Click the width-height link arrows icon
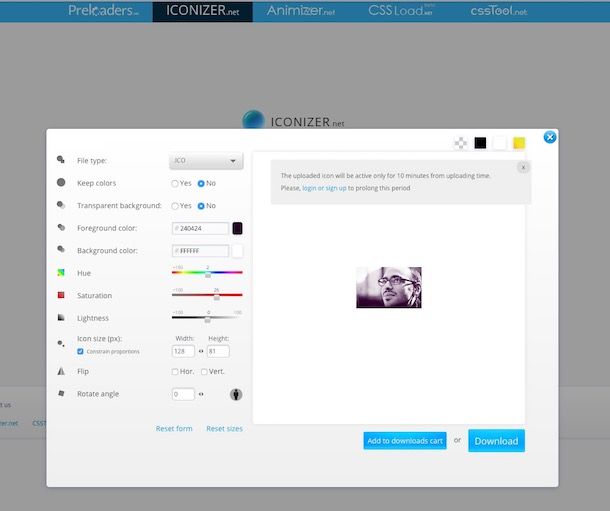 pyautogui.click(x=201, y=351)
